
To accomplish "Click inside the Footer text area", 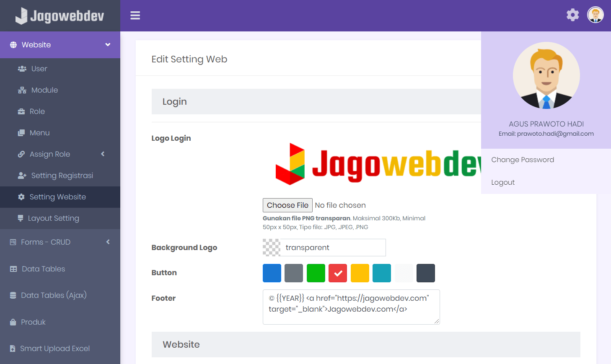I will point(351,307).
